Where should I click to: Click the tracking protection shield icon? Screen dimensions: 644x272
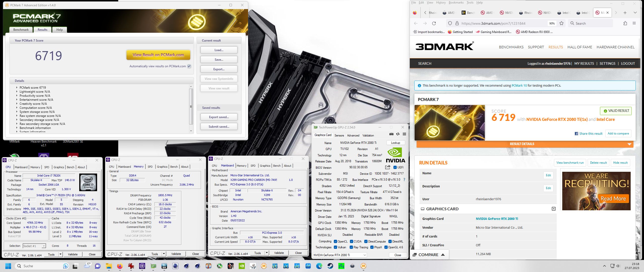[x=450, y=23]
